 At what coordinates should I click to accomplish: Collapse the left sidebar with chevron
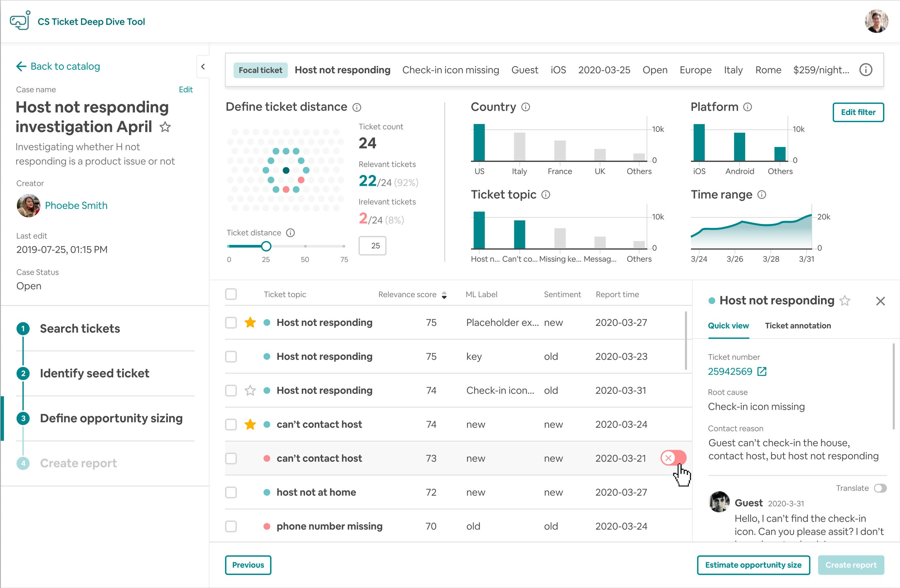203,67
